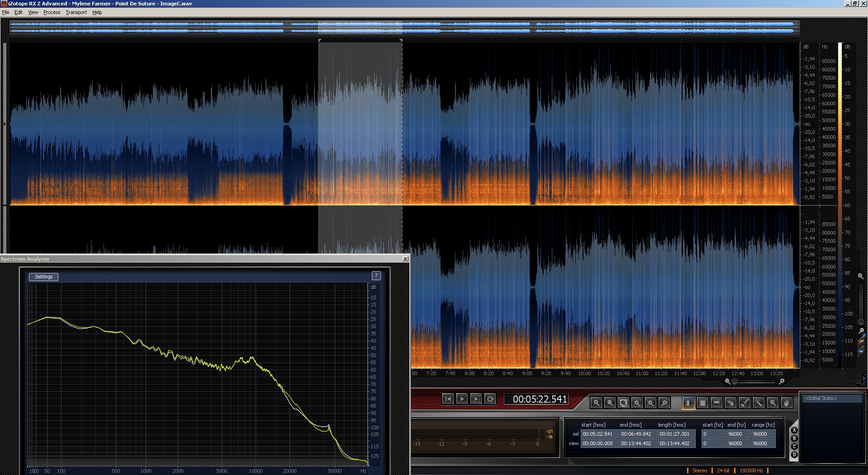Viewport: 868px width, 475px height.
Task: Open the File menu
Action: [x=5, y=12]
